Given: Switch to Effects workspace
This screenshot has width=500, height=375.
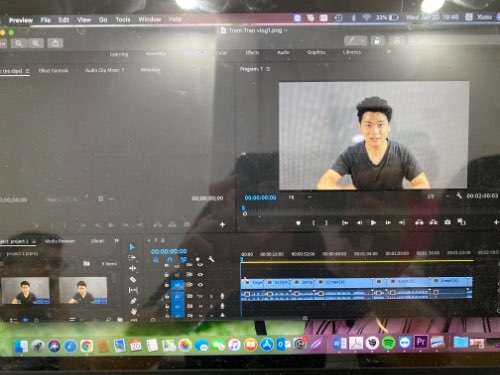Looking at the screenshot, I should [x=252, y=52].
